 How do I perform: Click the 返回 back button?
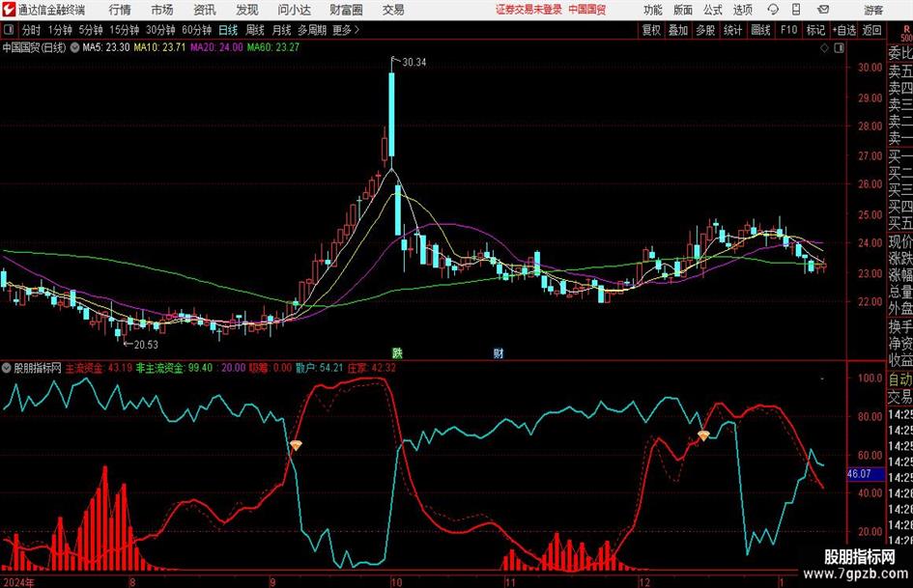tap(871, 30)
